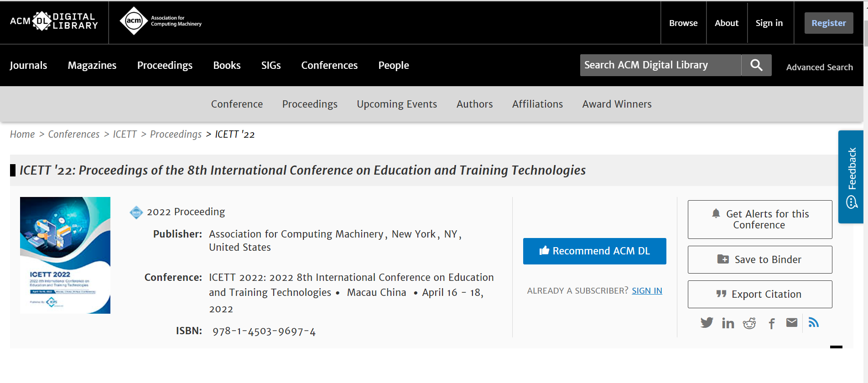Viewport: 868px width, 383px height.
Task: Open the Conferences top navigation item
Action: [x=329, y=65]
